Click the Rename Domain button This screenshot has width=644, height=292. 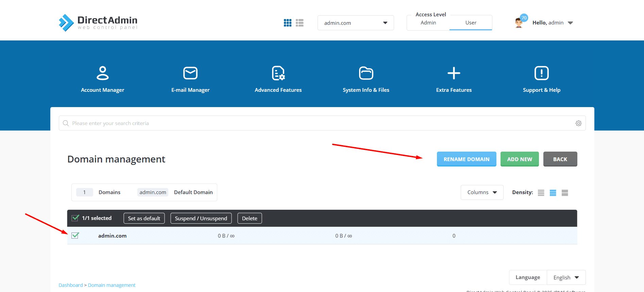point(466,159)
